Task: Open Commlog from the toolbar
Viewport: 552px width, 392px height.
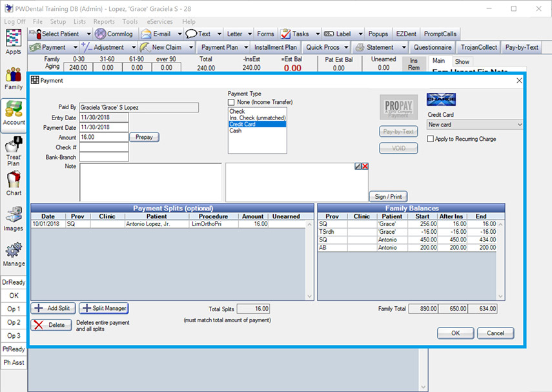Action: pos(114,34)
